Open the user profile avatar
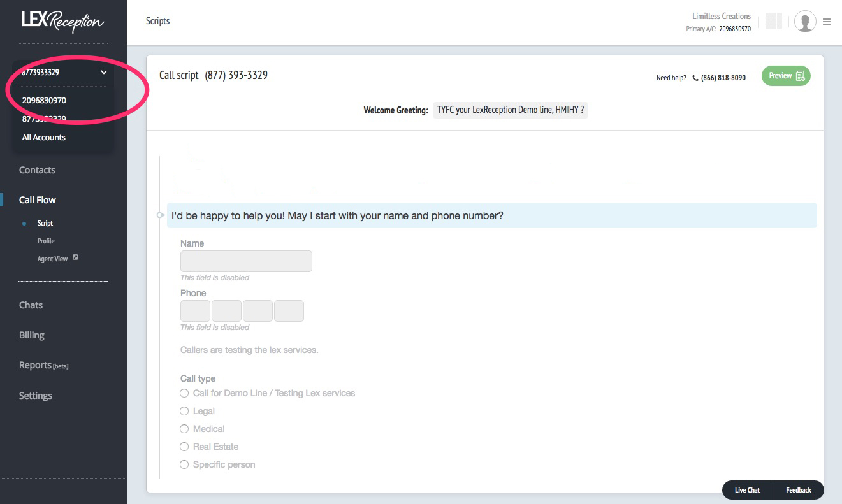Viewport: 842px width, 504px height. click(805, 22)
